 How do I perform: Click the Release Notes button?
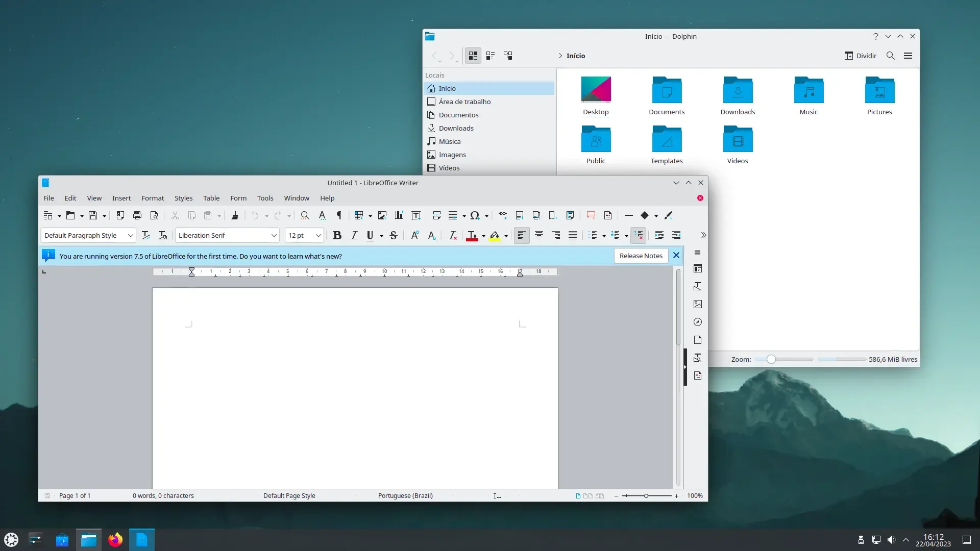tap(641, 256)
